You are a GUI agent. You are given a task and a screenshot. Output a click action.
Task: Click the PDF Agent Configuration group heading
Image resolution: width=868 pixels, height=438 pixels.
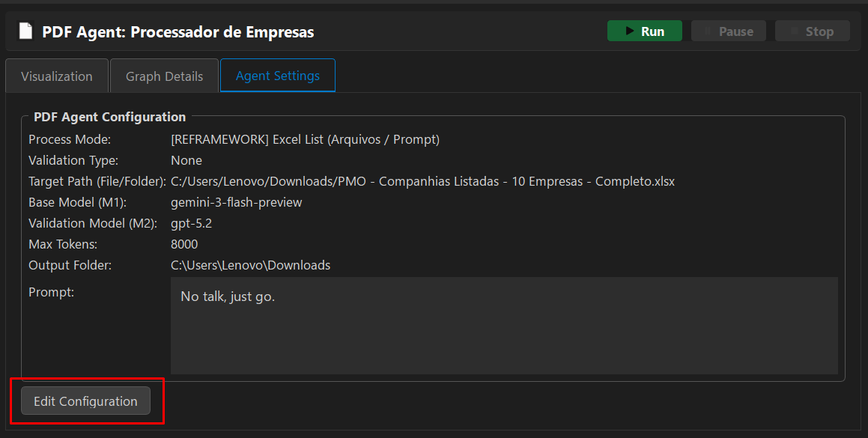pos(109,117)
